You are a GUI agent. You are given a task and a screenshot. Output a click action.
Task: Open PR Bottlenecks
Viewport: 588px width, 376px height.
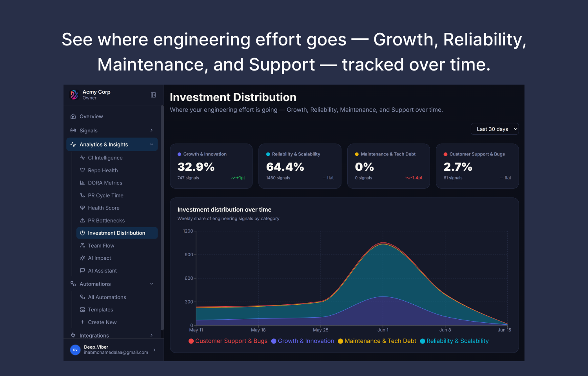pos(117,221)
